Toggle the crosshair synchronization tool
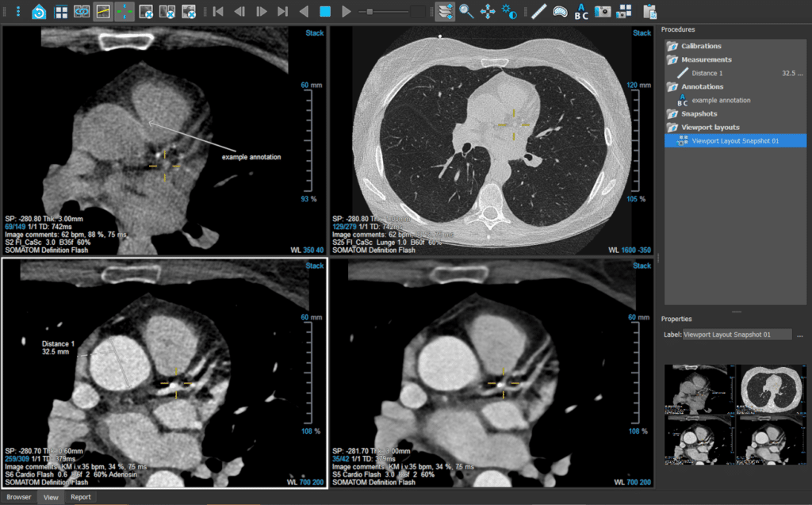The width and height of the screenshot is (812, 505). 124,11
